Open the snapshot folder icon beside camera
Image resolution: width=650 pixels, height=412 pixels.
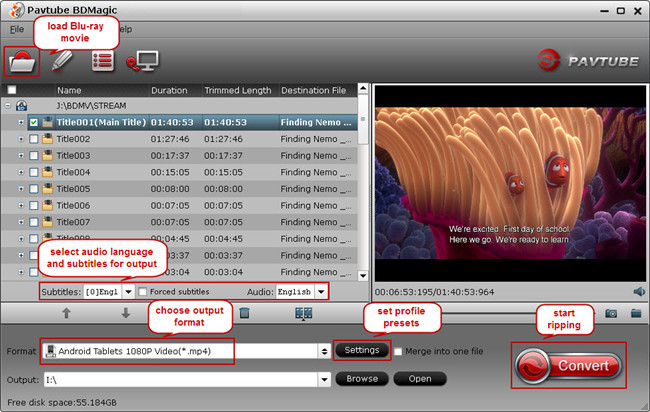[636, 313]
